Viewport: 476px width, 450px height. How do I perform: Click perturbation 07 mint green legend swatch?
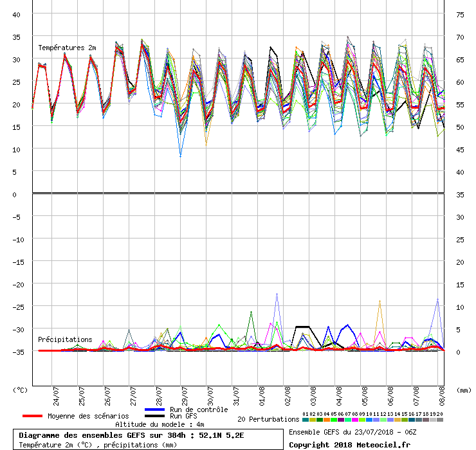coord(348,420)
